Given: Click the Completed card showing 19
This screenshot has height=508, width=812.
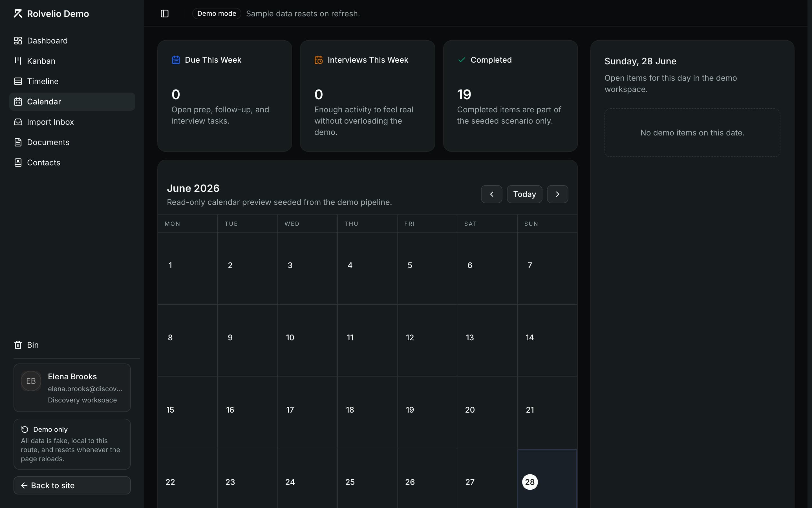Looking at the screenshot, I should tap(510, 96).
